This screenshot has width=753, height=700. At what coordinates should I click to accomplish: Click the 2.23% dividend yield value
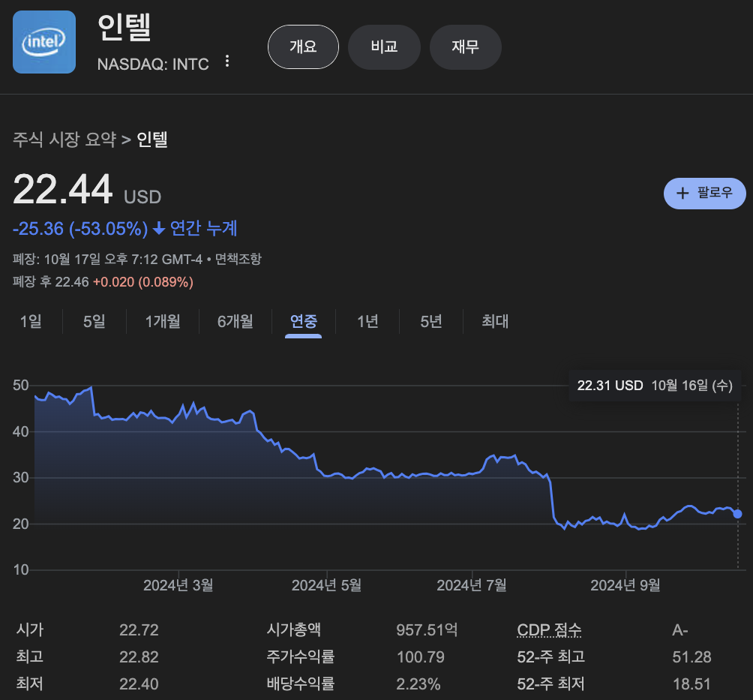click(418, 684)
